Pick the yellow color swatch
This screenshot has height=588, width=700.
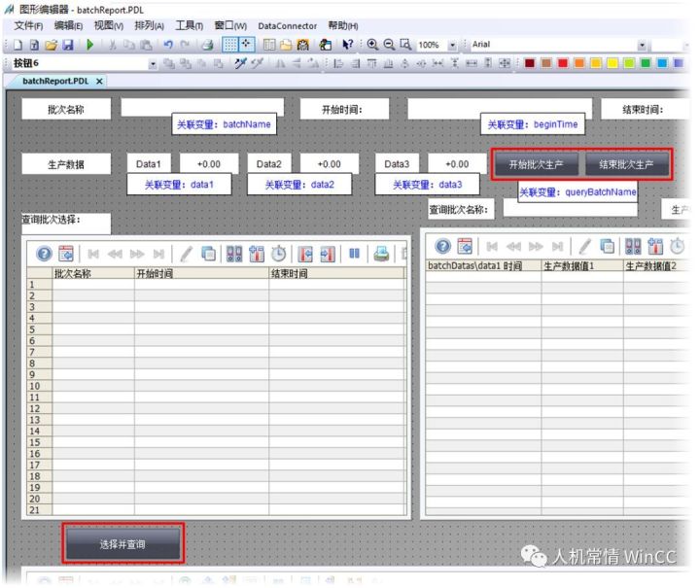click(612, 63)
